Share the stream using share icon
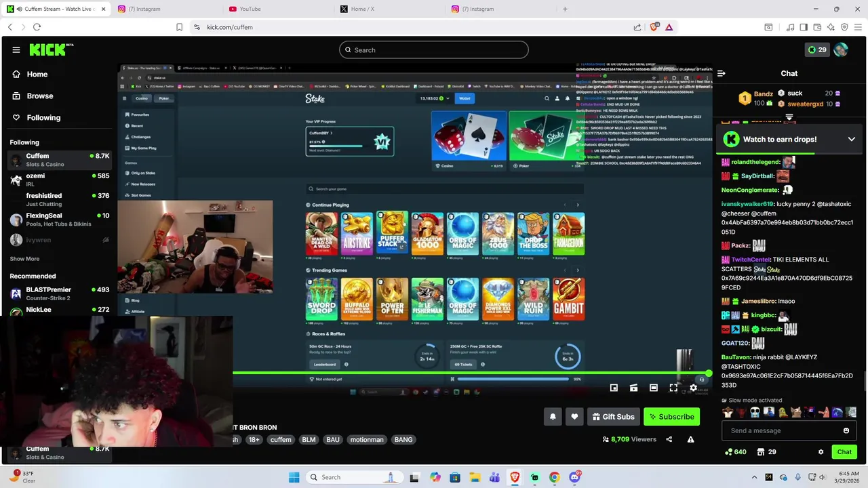The image size is (868, 488). coord(669,439)
